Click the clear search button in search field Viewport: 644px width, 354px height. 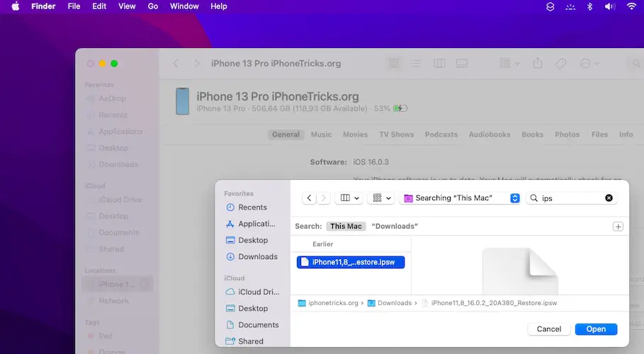(609, 198)
